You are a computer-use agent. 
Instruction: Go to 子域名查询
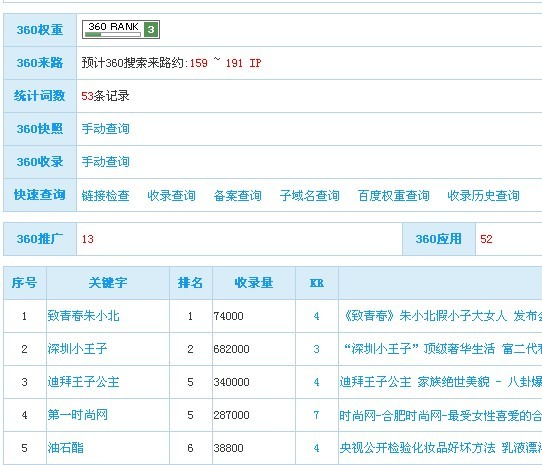click(x=309, y=195)
